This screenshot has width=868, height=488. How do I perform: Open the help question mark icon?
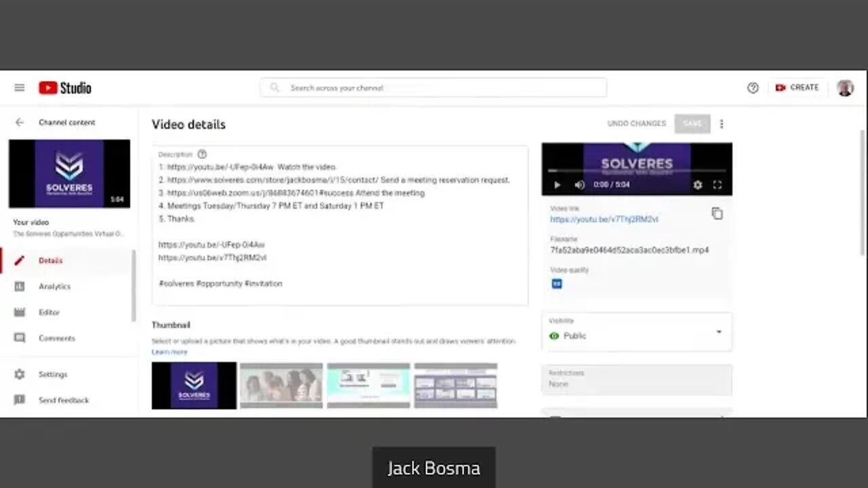pos(753,88)
